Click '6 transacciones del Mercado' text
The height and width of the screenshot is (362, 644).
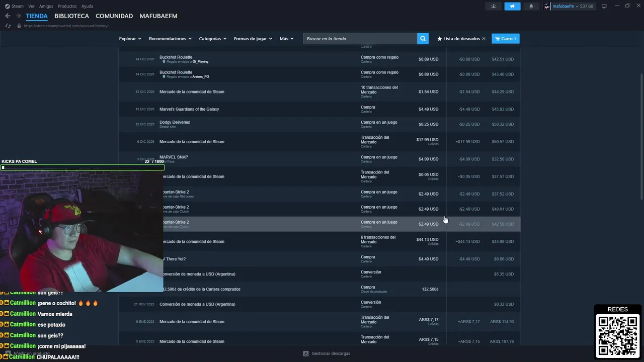pyautogui.click(x=378, y=239)
